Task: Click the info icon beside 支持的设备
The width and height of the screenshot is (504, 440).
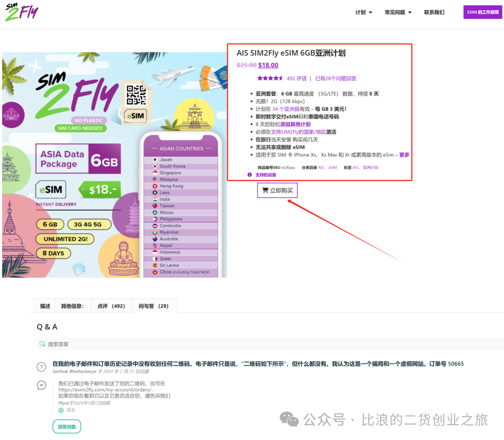Action: 250,175
